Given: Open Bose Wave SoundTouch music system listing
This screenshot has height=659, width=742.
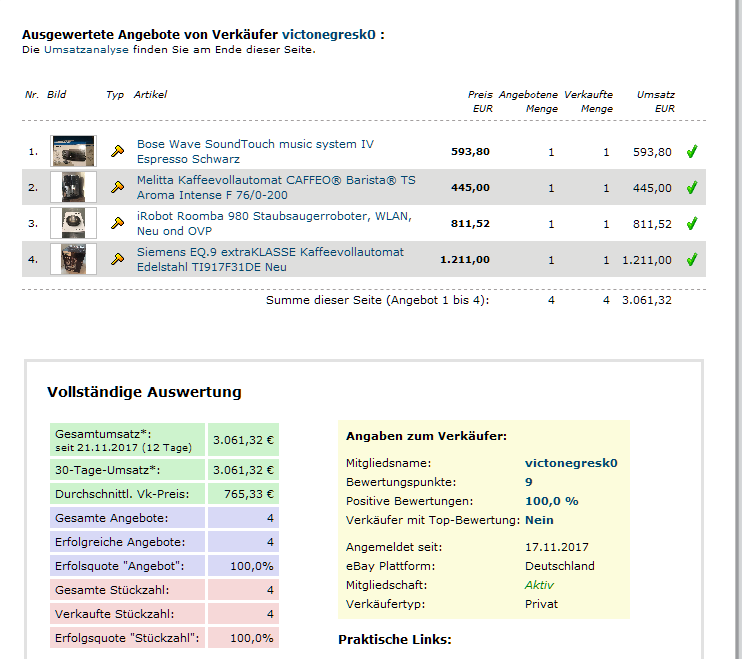Looking at the screenshot, I should [x=255, y=151].
